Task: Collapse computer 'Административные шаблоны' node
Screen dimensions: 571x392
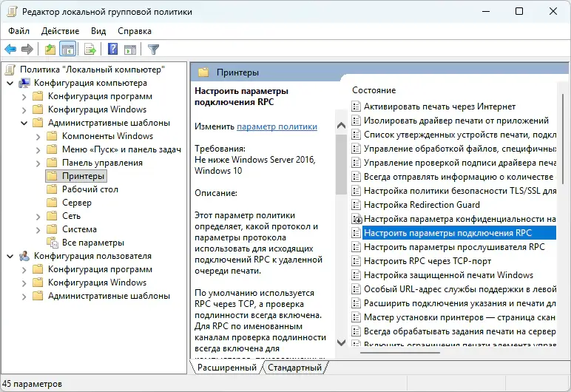Action: [x=24, y=123]
